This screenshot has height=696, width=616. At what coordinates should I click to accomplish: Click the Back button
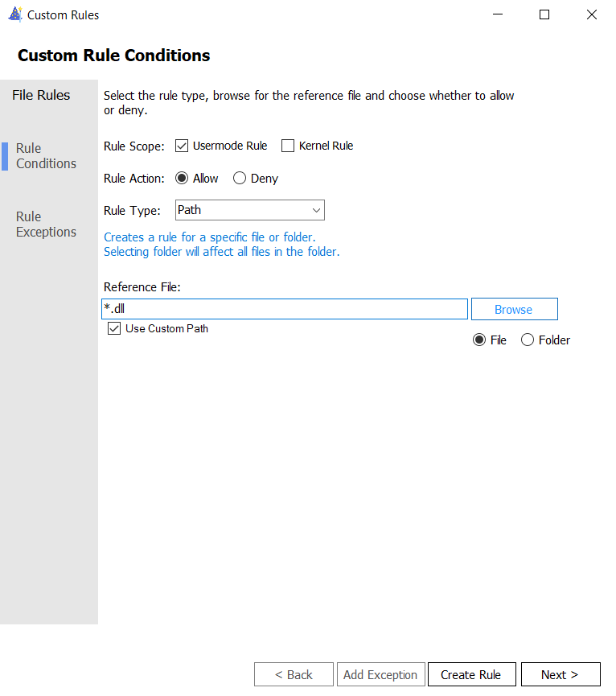pos(294,675)
